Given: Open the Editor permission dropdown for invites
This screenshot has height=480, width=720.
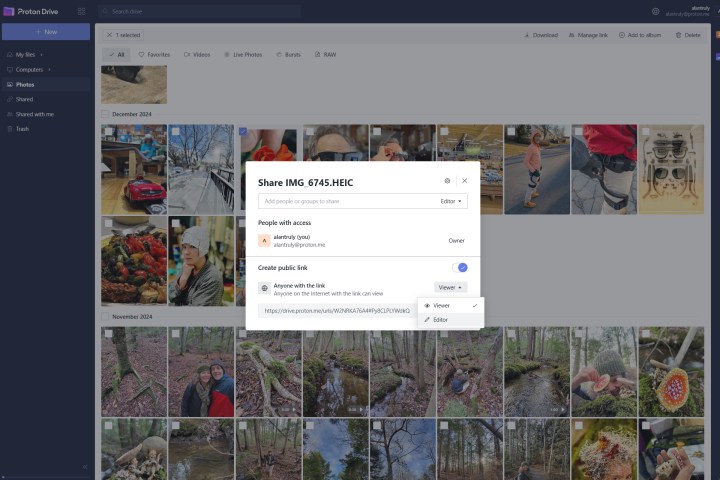Looking at the screenshot, I should (453, 201).
